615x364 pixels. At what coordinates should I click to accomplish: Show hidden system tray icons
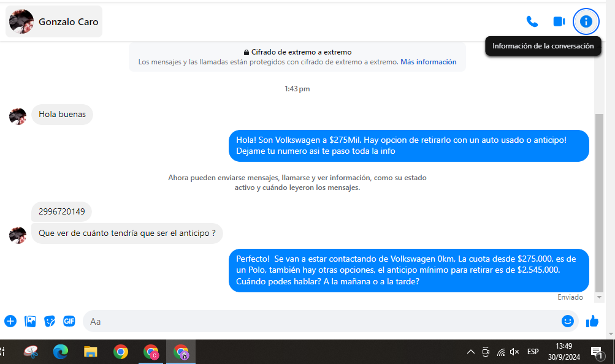click(470, 352)
